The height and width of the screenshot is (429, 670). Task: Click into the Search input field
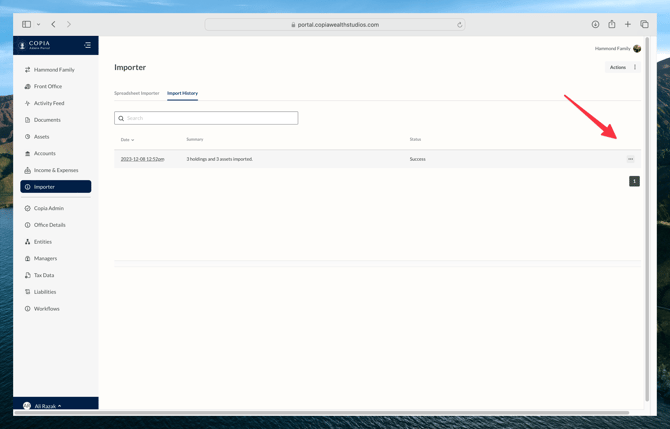pos(206,118)
